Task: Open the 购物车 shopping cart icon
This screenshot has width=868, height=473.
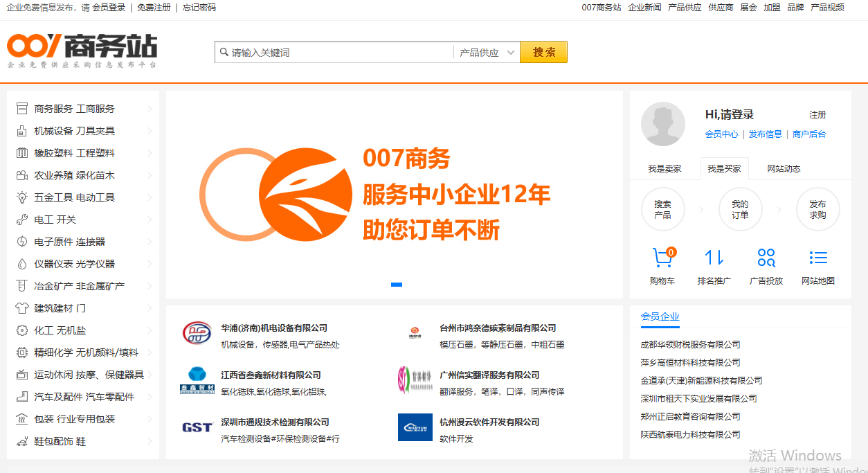Action: click(662, 259)
